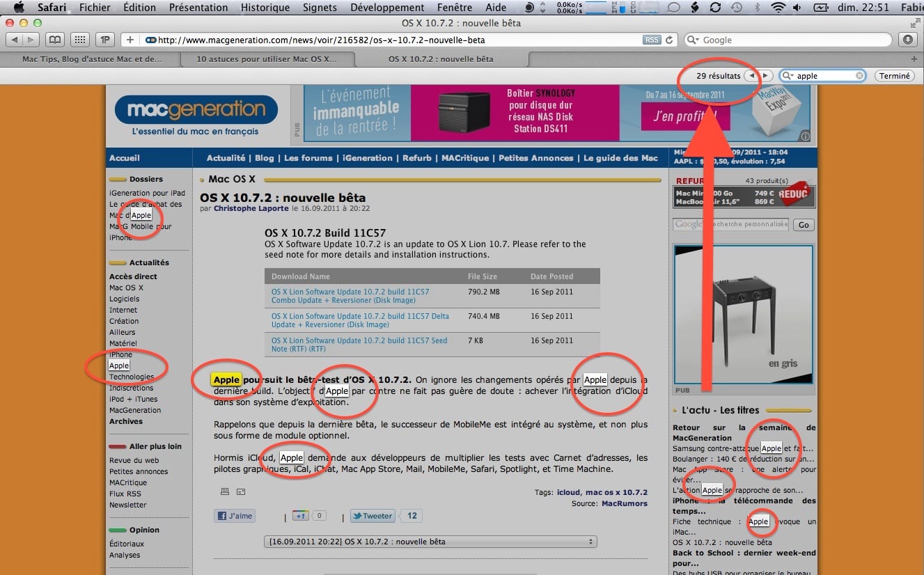Image resolution: width=924 pixels, height=575 pixels.
Task: Open the ad info icon on banner
Action: 805,136
